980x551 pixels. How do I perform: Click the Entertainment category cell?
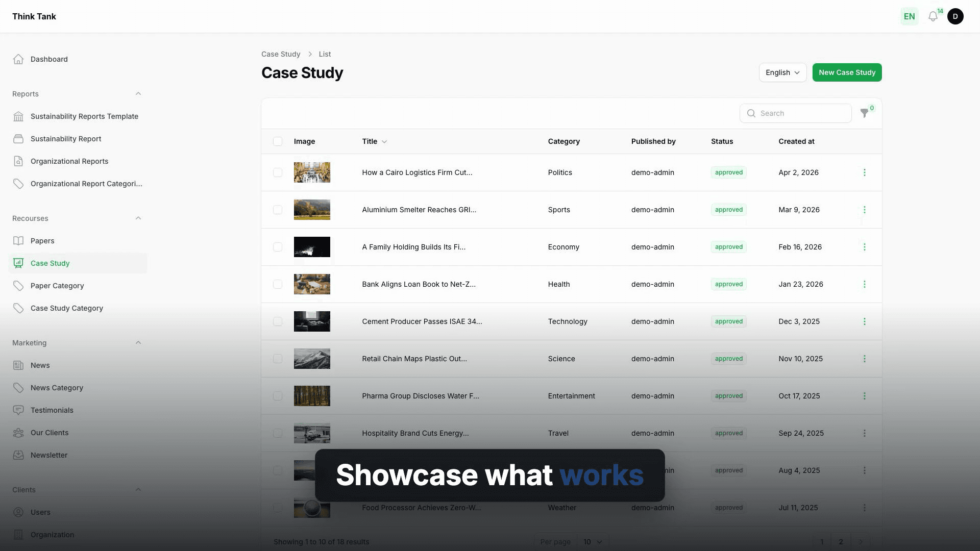pos(571,396)
